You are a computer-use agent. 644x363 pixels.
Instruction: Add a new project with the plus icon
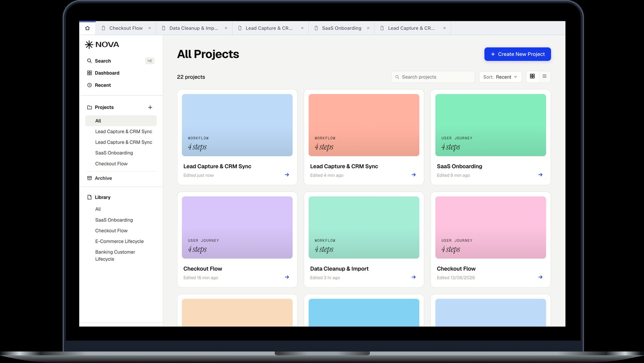(150, 107)
